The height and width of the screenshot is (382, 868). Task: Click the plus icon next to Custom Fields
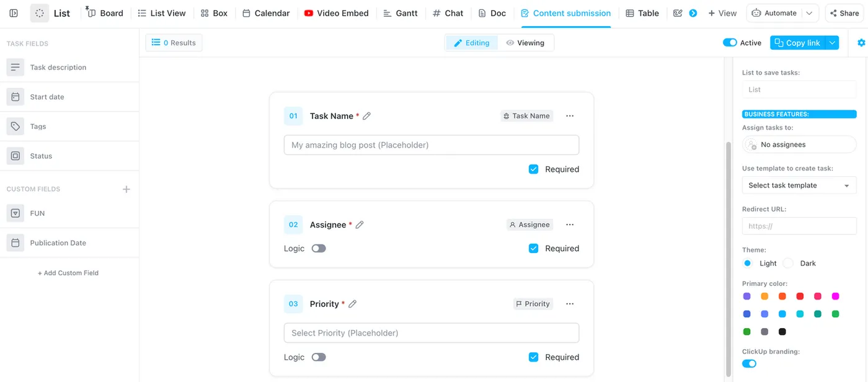[x=126, y=189]
